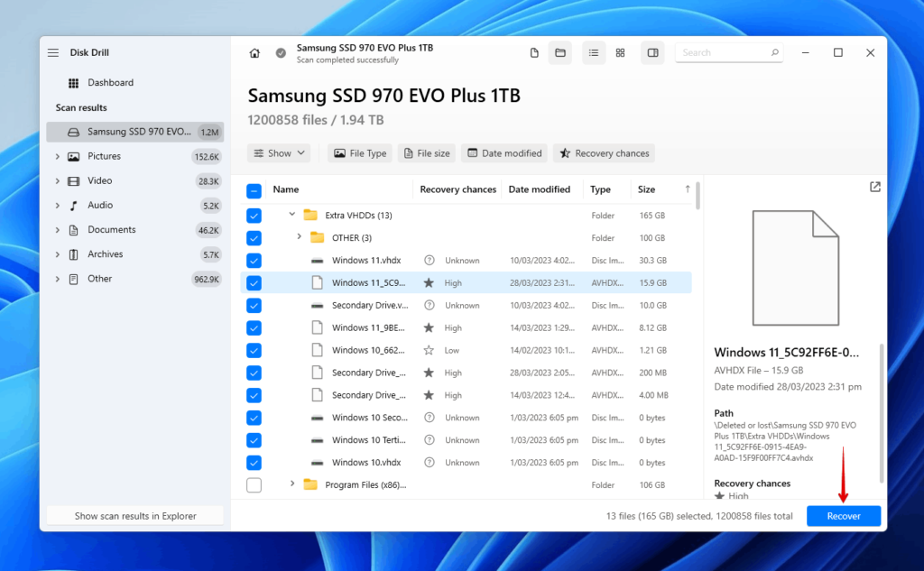This screenshot has width=924, height=571.
Task: Collapse the Extra VHDDs folder
Action: (x=291, y=215)
